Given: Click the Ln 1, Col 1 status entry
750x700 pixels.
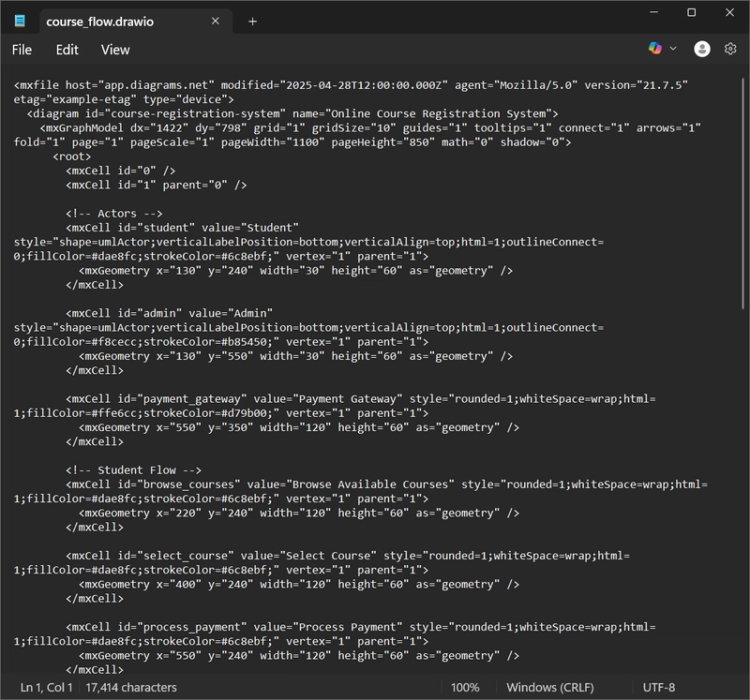Looking at the screenshot, I should (x=46, y=688).
